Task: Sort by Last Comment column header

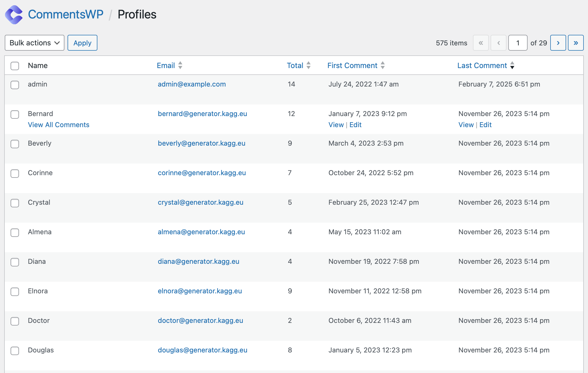Action: 482,65
